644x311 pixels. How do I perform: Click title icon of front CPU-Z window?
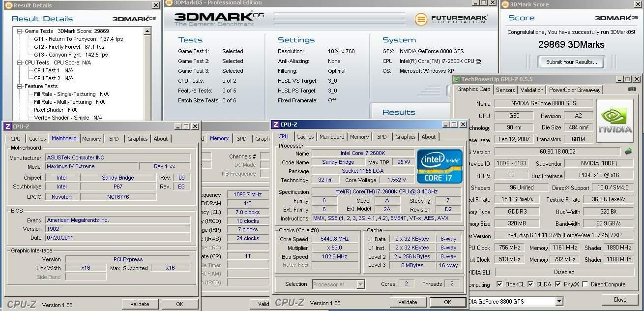(x=276, y=124)
